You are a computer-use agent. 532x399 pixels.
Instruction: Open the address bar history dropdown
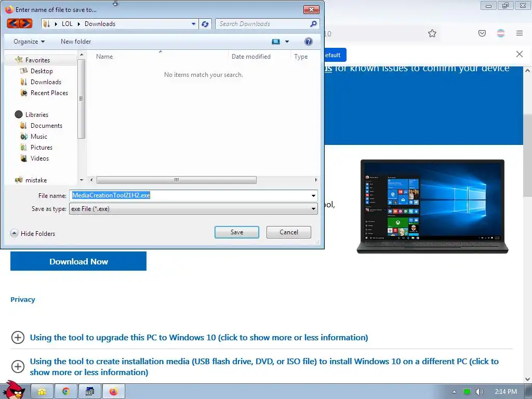[193, 24]
